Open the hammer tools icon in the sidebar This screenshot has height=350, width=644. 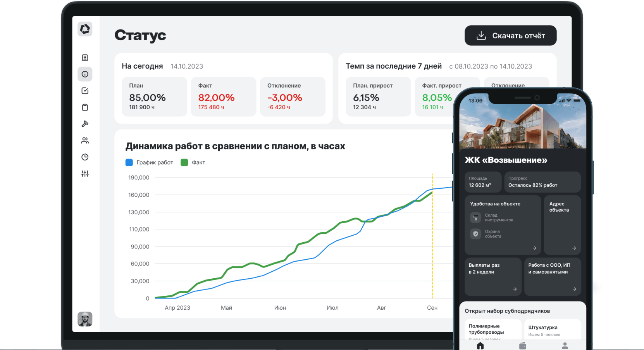(85, 124)
